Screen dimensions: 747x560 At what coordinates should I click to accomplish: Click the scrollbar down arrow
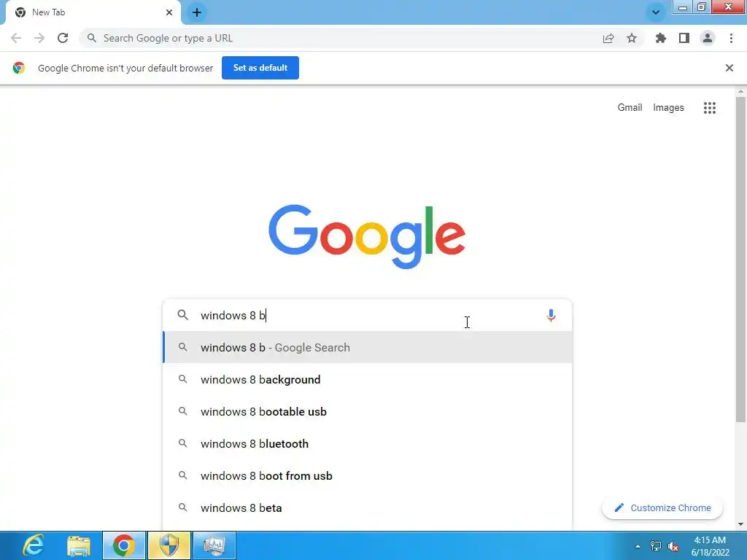[740, 524]
